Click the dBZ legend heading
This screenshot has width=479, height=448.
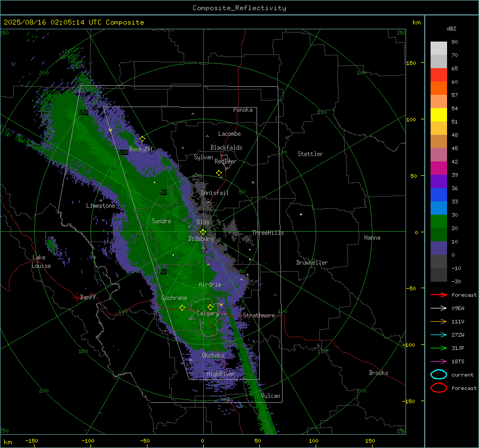(451, 29)
